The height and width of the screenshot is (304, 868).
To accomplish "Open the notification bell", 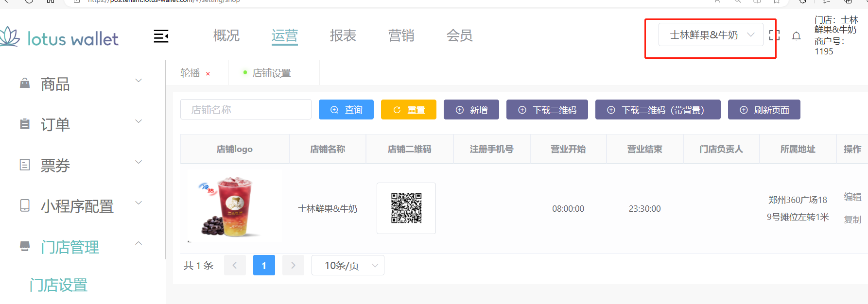I will [x=796, y=36].
